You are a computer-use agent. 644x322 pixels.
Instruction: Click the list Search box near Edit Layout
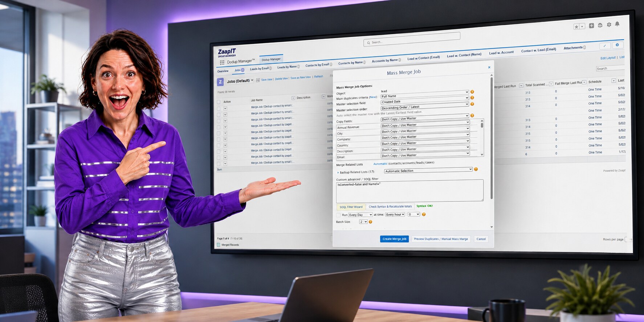tap(610, 68)
